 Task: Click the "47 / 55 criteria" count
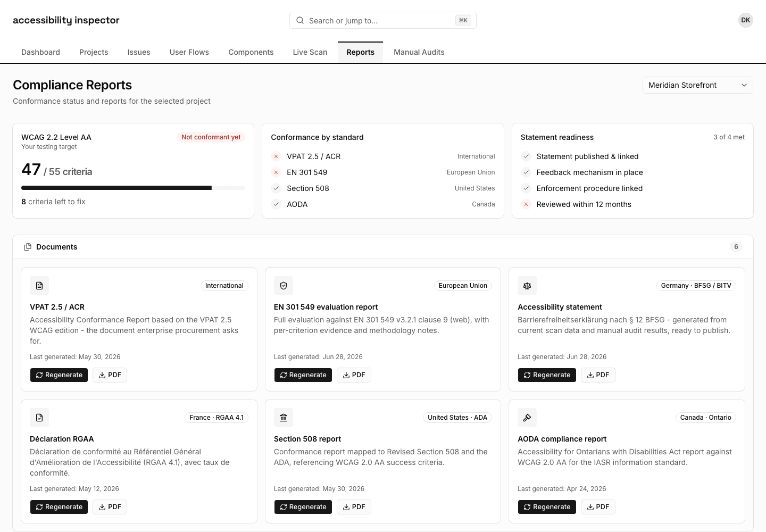pos(57,170)
